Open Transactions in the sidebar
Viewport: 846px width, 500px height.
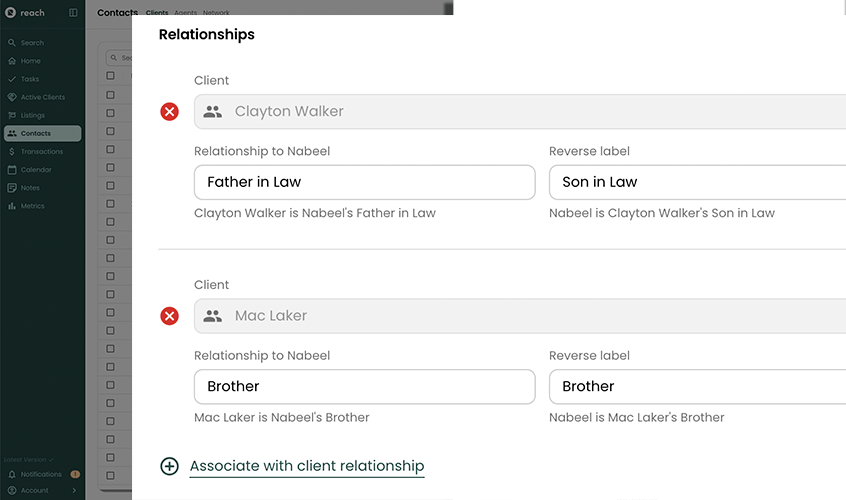41,152
